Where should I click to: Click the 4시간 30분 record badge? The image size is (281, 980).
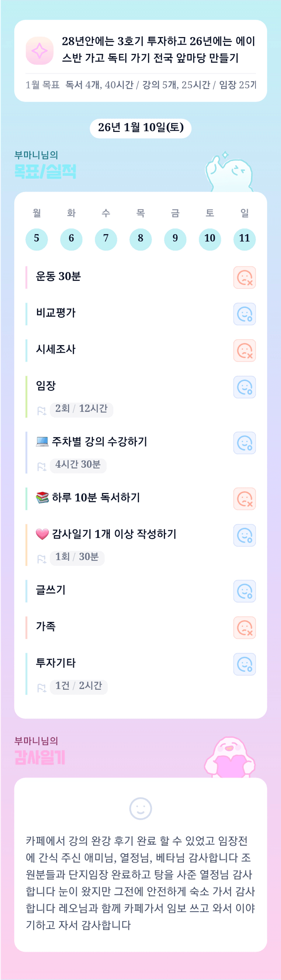click(x=78, y=465)
